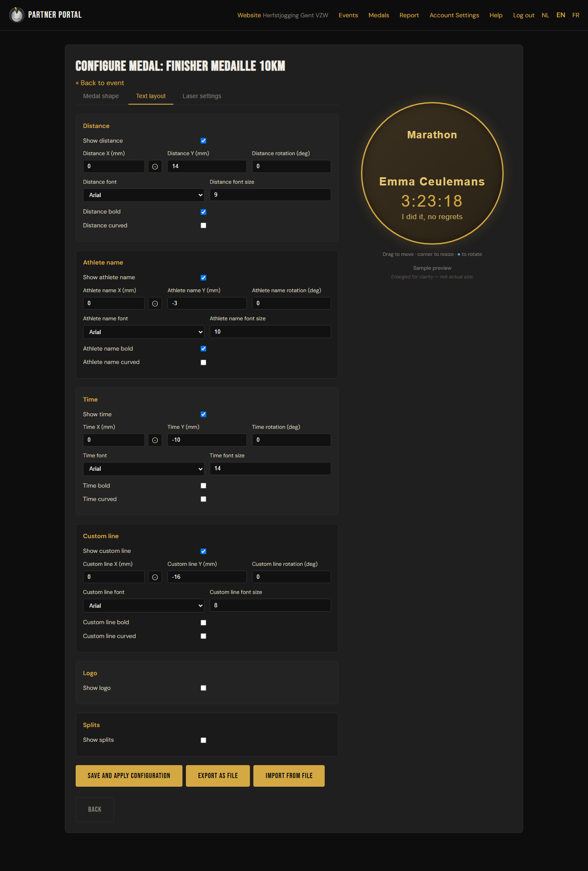Viewport: 588px width, 871px height.
Task: Click the Athlete name rotation field
Action: pyautogui.click(x=291, y=303)
